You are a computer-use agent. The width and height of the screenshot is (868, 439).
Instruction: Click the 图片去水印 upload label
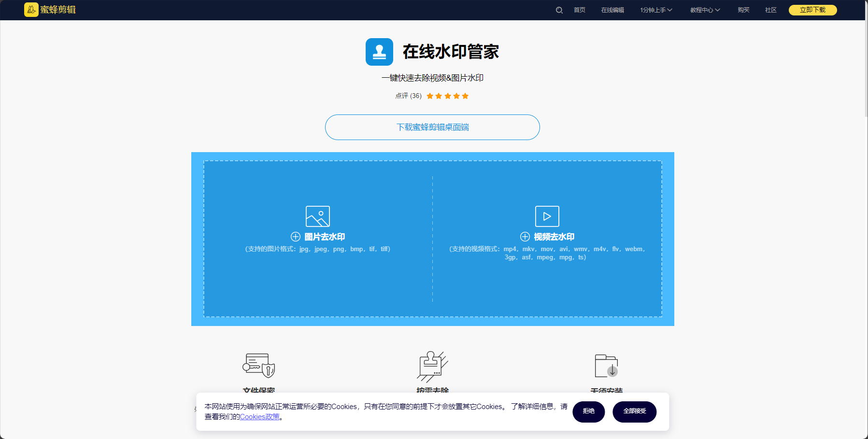pos(325,237)
